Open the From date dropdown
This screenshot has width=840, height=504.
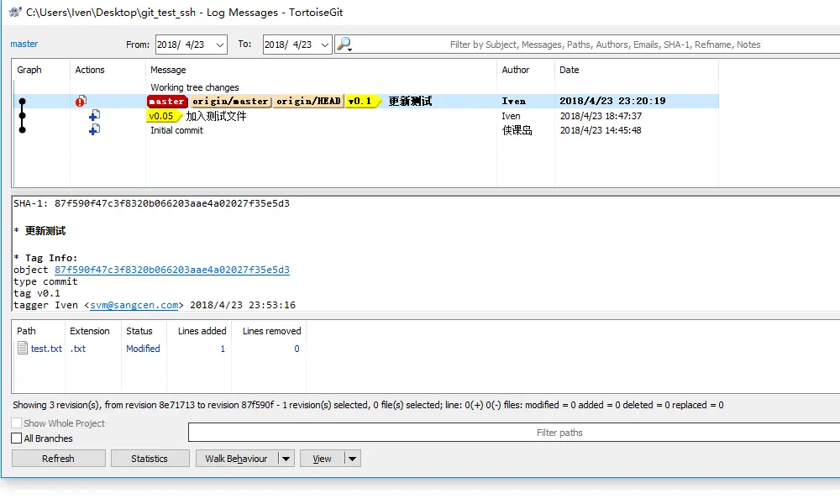point(219,45)
